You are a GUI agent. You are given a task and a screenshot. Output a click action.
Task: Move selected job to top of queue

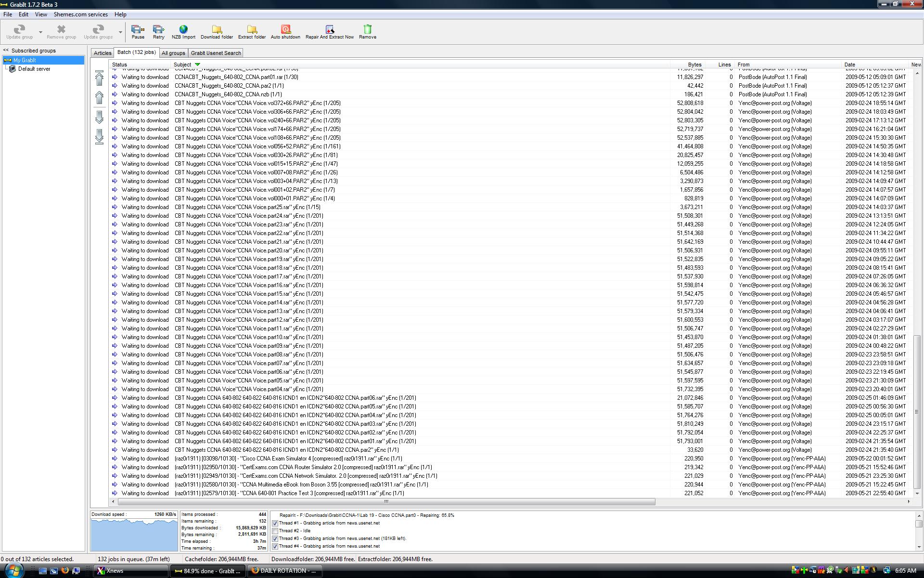click(99, 78)
